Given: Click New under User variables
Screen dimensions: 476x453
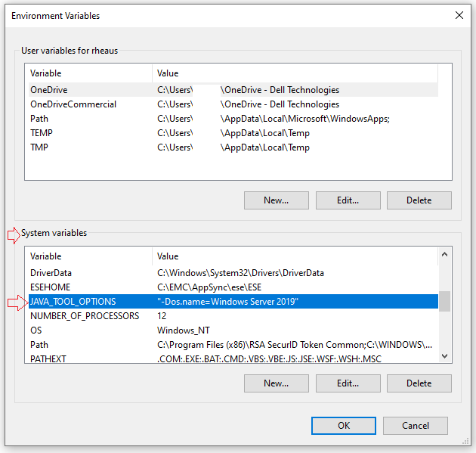Looking at the screenshot, I should 277,200.
